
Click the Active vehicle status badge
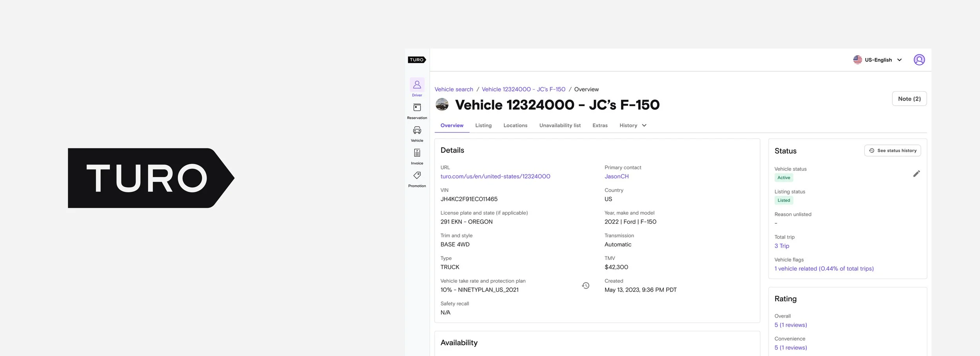coord(784,178)
